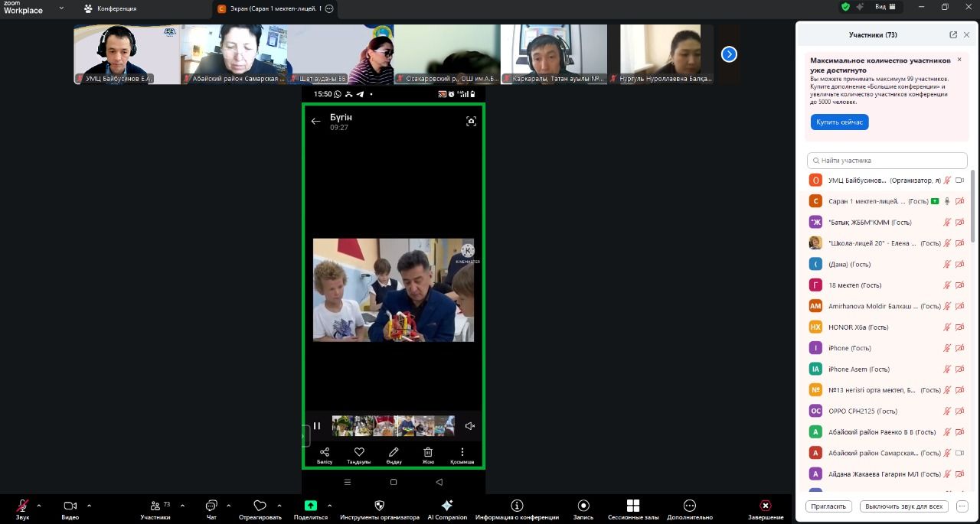The image size is (980, 524).
Task: Toggle camera with Видео button
Action: [70, 506]
